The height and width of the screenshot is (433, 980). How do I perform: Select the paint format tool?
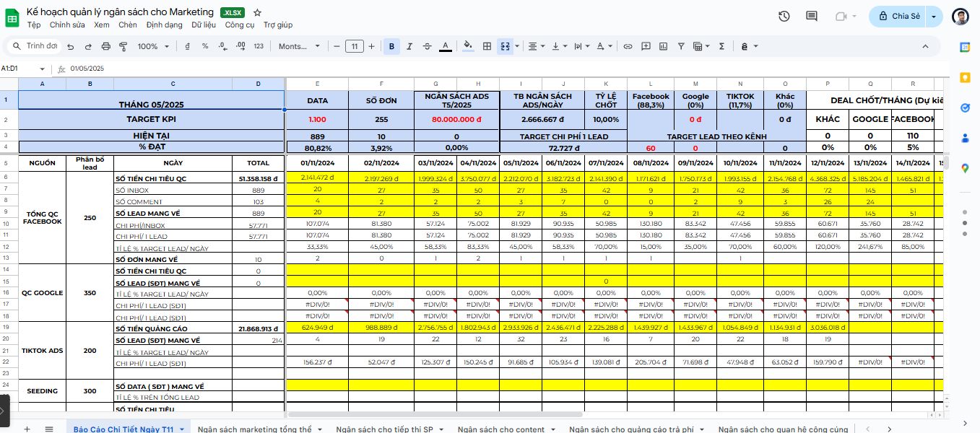[x=123, y=46]
